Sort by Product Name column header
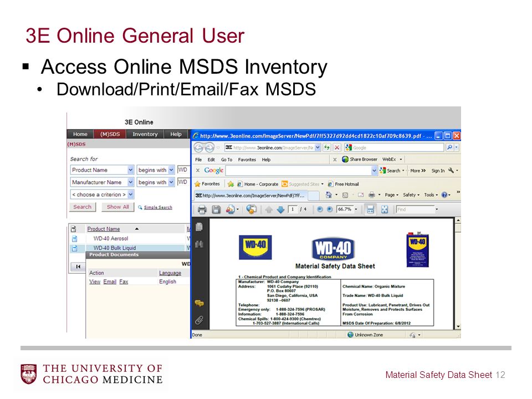 (104, 229)
